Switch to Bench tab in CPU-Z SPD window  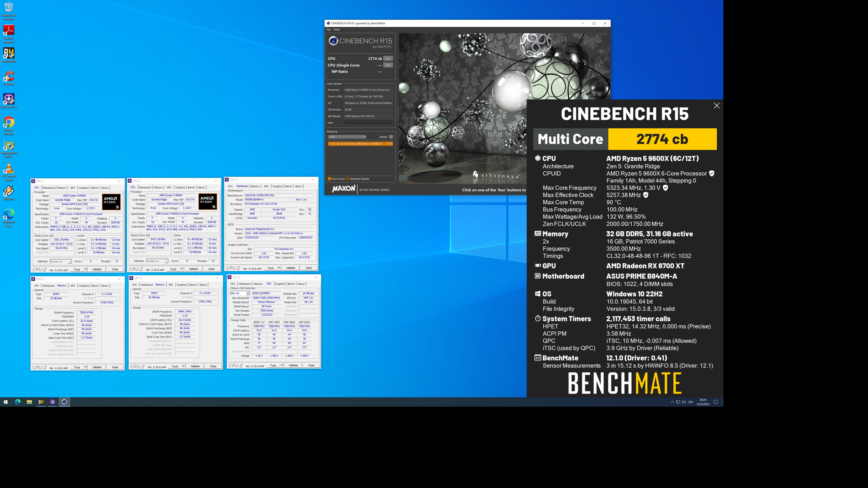pyautogui.click(x=291, y=284)
